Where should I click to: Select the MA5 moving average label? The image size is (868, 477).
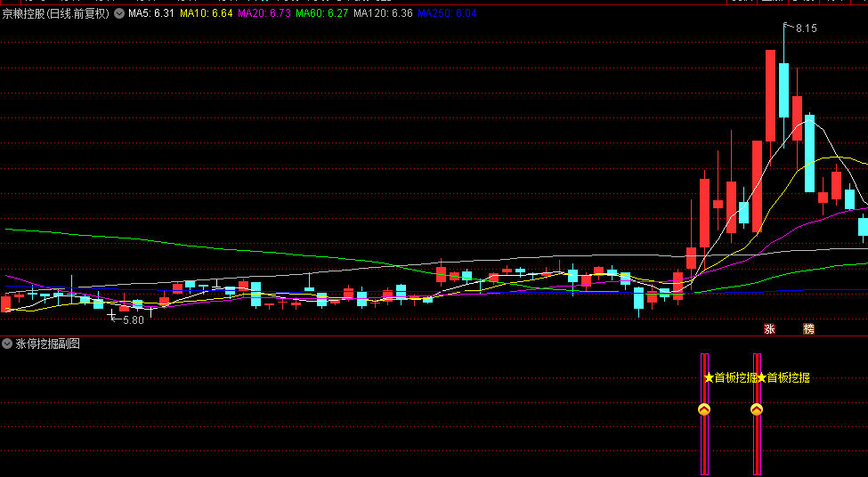(x=150, y=14)
